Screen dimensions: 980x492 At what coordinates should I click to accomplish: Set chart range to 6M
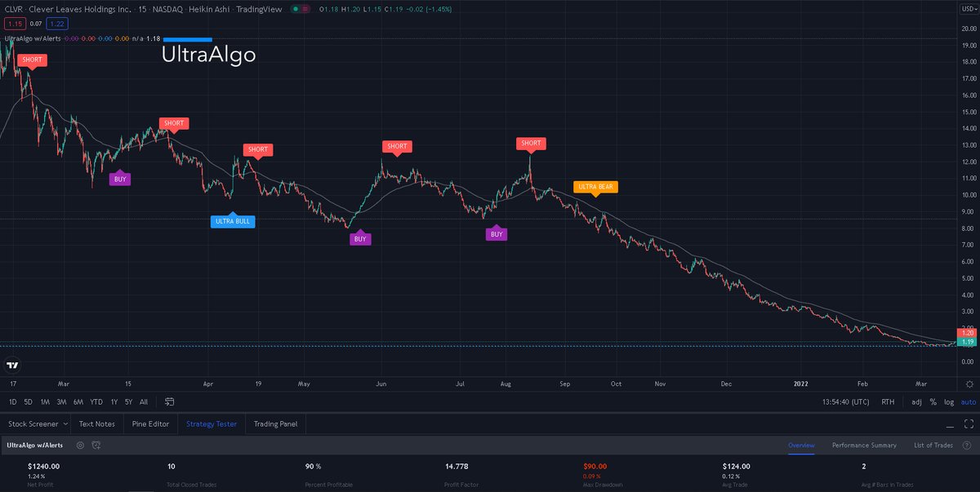[78, 401]
